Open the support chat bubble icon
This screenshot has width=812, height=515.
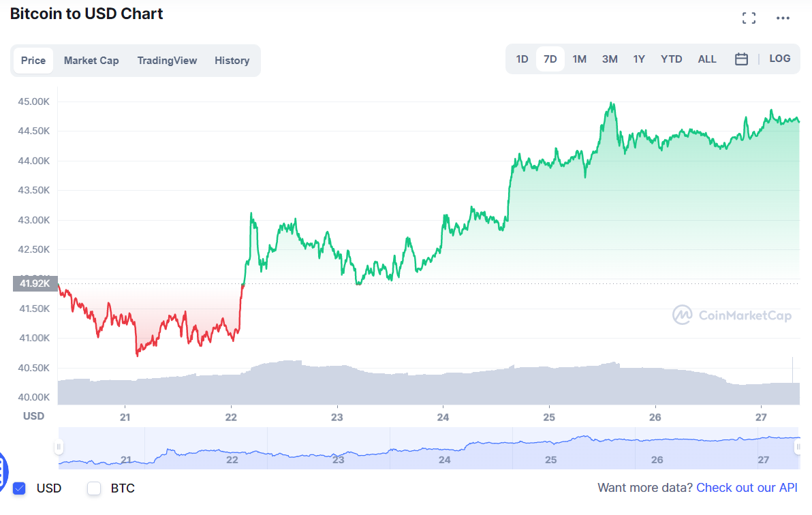[4, 470]
